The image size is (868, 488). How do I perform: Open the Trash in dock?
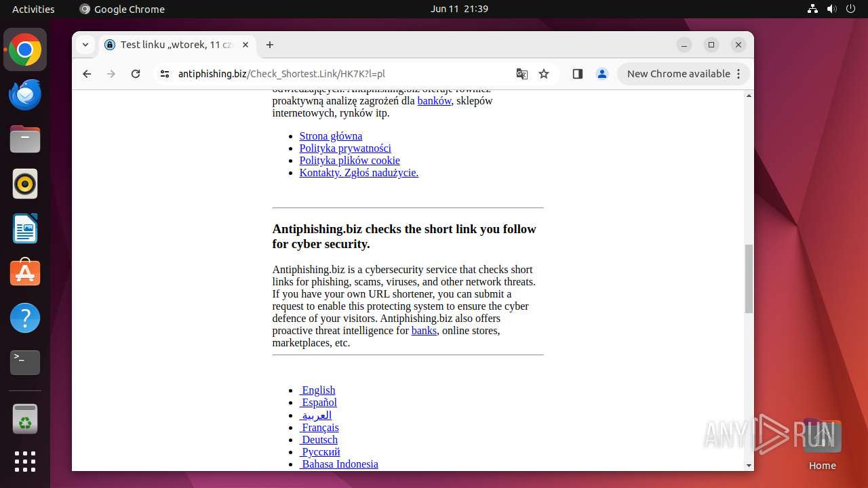tap(25, 419)
